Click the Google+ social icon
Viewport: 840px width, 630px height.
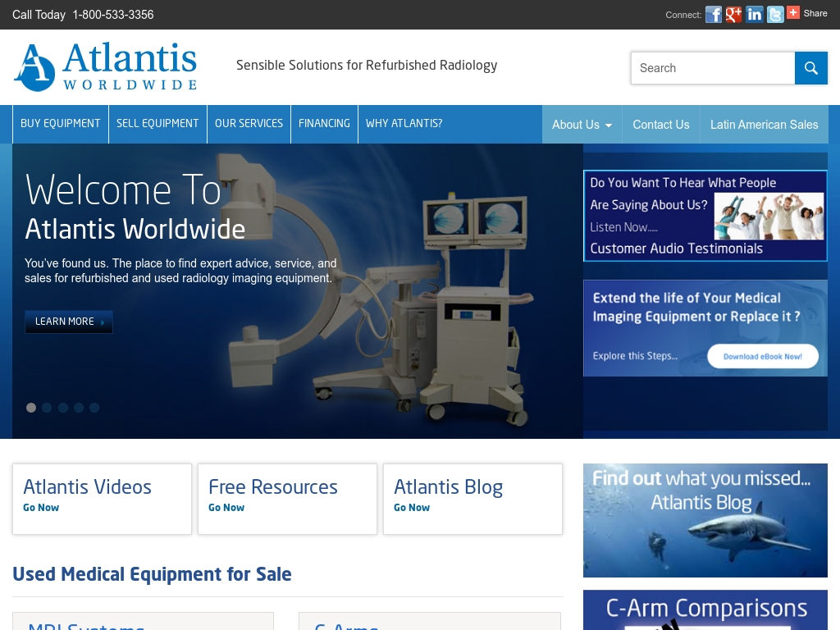click(733, 14)
